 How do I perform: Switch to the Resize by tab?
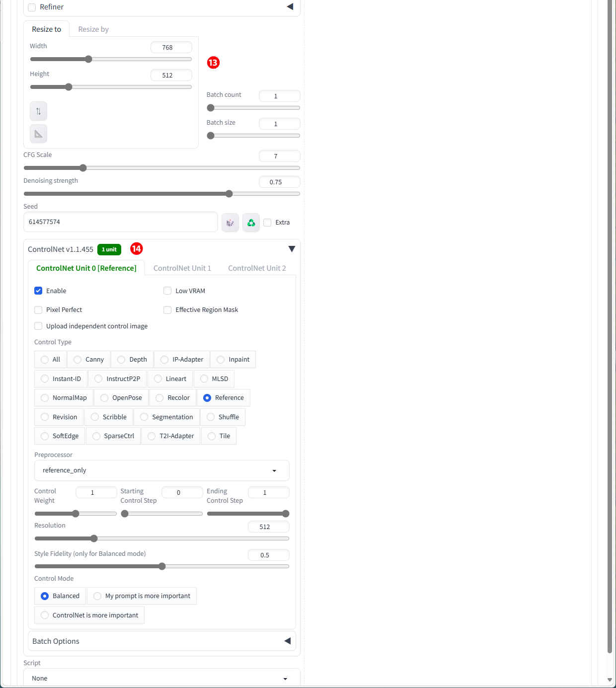tap(93, 29)
